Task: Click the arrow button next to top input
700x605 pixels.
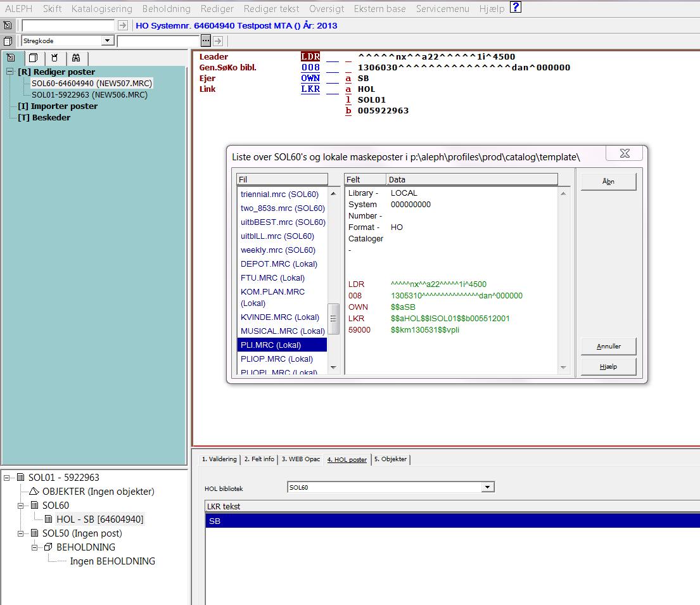Action: coord(123,25)
